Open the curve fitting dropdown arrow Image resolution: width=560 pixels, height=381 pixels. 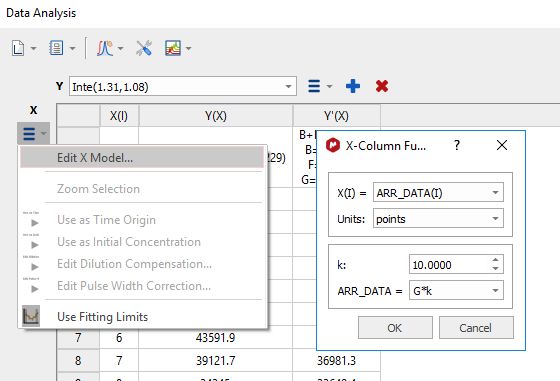tap(120, 48)
